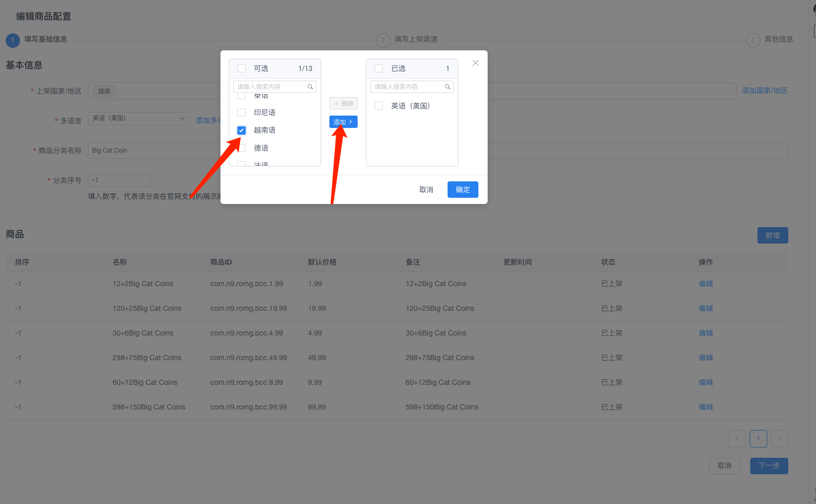Click 取消 in the language dialog

(426, 190)
